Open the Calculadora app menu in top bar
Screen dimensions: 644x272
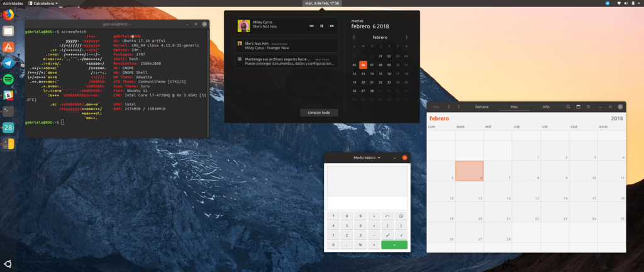[43, 3]
